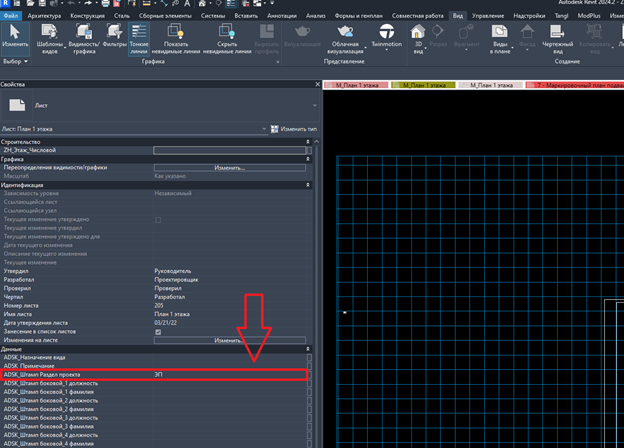This screenshot has height=448, width=624.
Task: Create a Чертежный вид
Action: point(558,39)
